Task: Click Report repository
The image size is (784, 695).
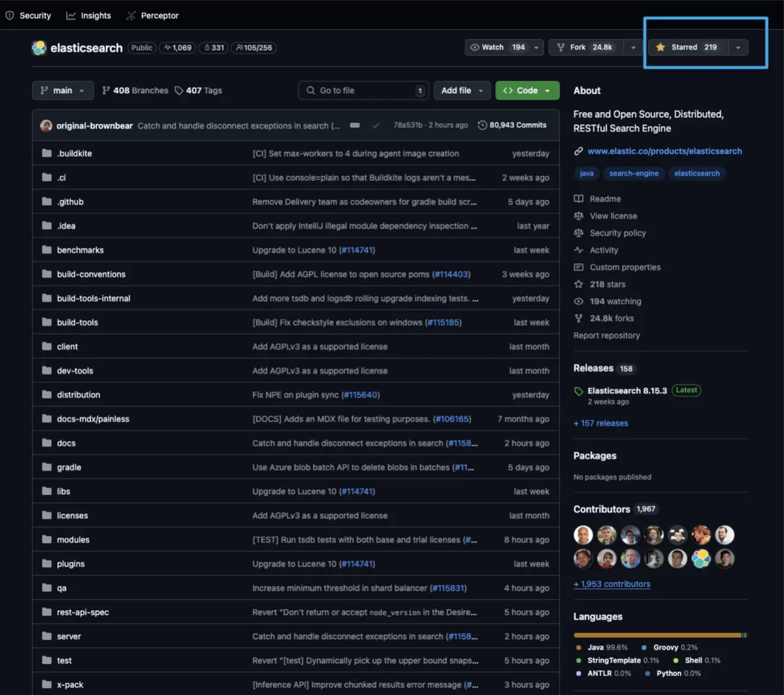Action: (607, 335)
